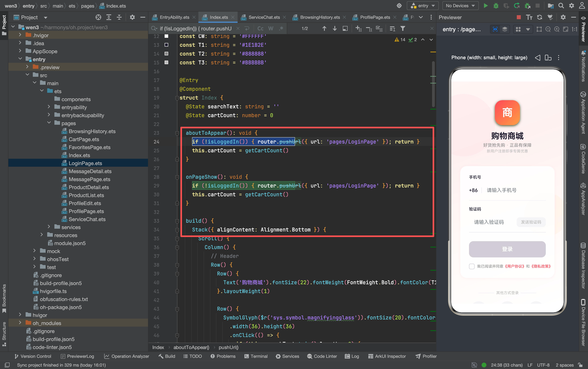Open Previewer panel settings gear
Viewport: 588px width, 369px height.
(563, 17)
